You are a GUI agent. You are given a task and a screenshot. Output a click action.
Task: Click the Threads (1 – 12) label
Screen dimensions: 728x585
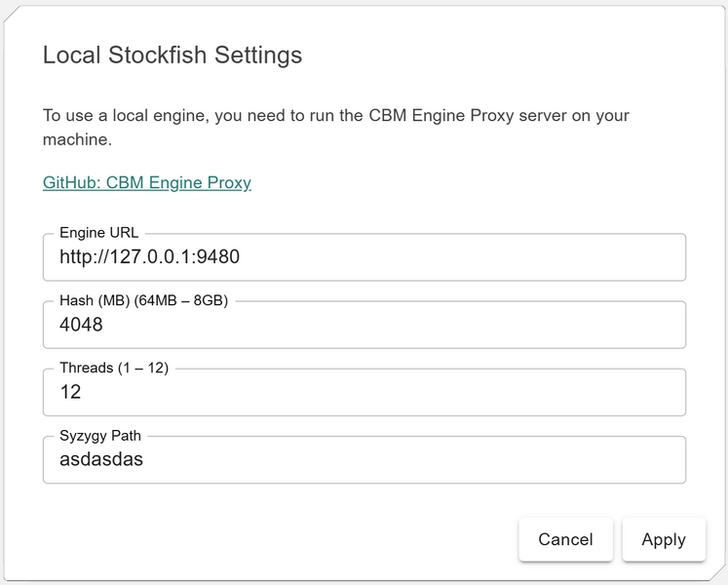(x=114, y=368)
